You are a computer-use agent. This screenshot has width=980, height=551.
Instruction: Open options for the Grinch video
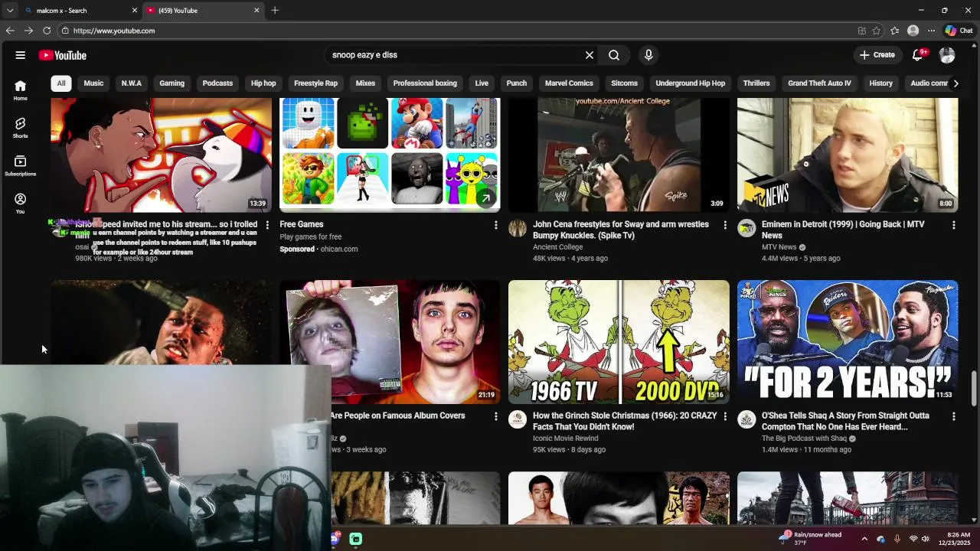coord(725,416)
